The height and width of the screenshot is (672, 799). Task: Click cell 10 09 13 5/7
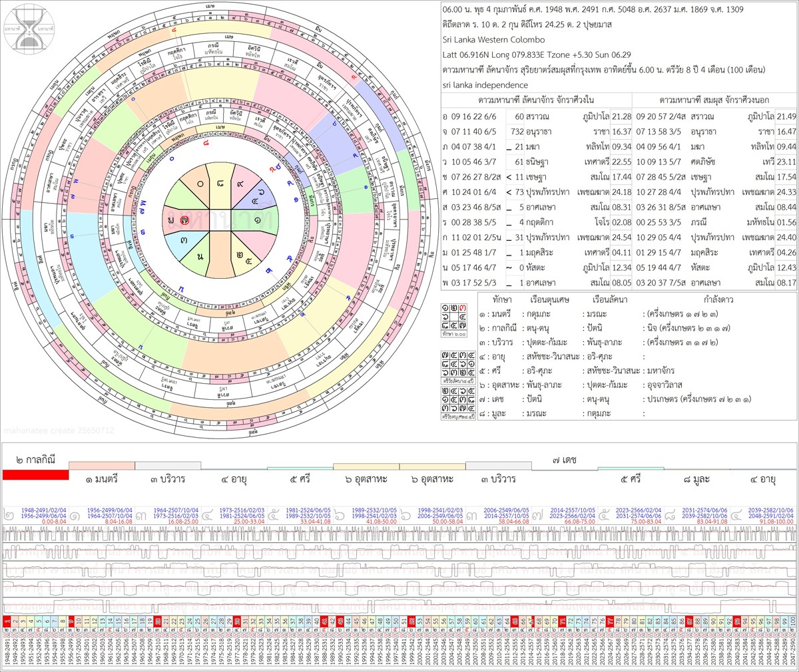tap(659, 162)
